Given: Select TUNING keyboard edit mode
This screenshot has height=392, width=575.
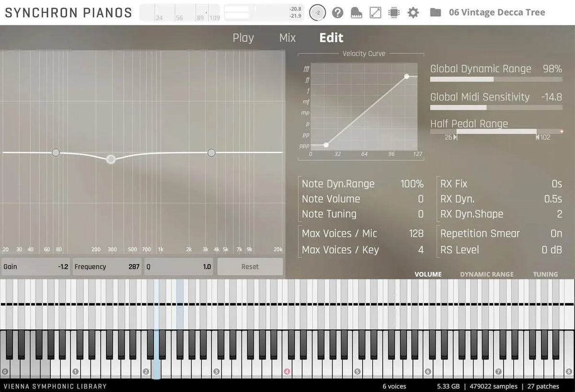Looking at the screenshot, I should 545,274.
